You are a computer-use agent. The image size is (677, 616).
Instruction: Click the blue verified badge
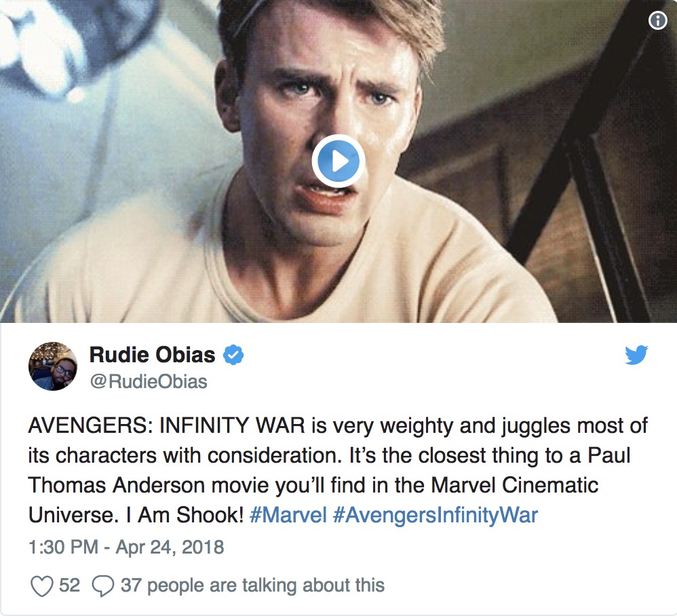click(235, 354)
